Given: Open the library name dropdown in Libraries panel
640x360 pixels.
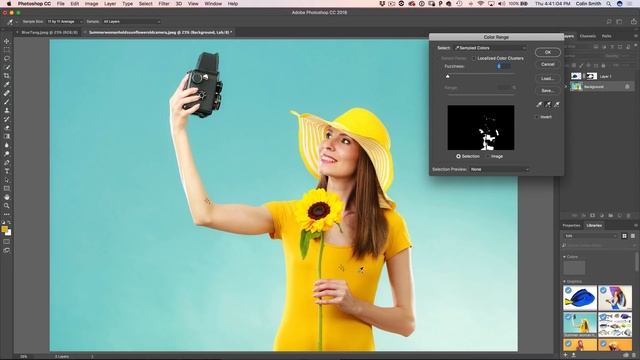Looking at the screenshot, I should point(590,236).
